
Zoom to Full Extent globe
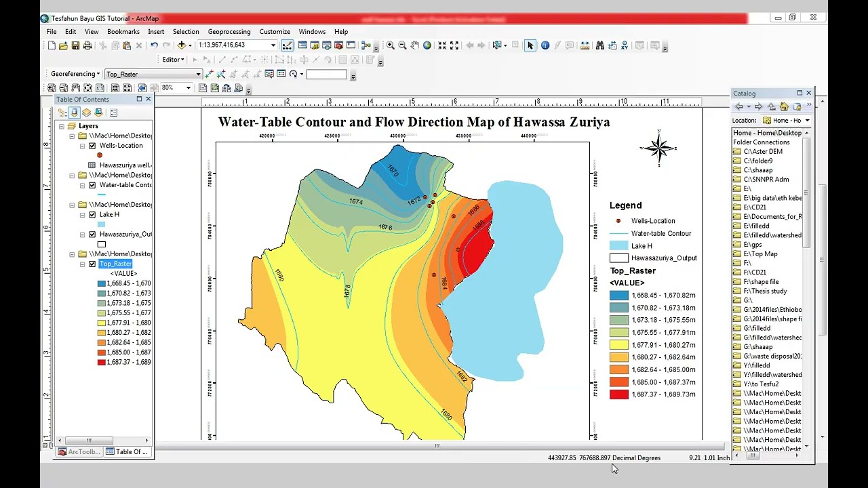427,45
